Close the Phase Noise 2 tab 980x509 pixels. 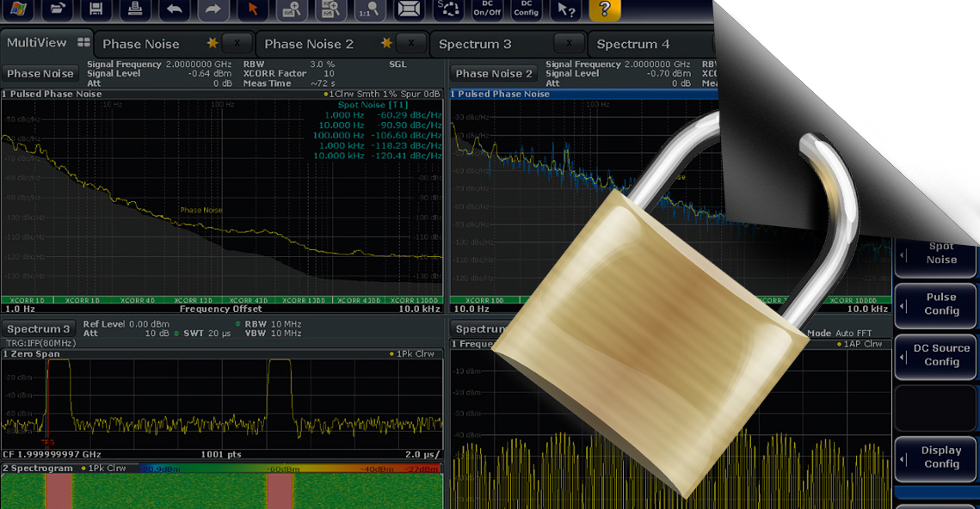(410, 43)
